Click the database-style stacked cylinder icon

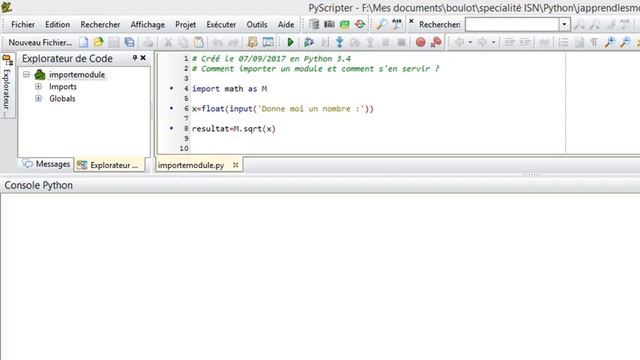point(313,24)
